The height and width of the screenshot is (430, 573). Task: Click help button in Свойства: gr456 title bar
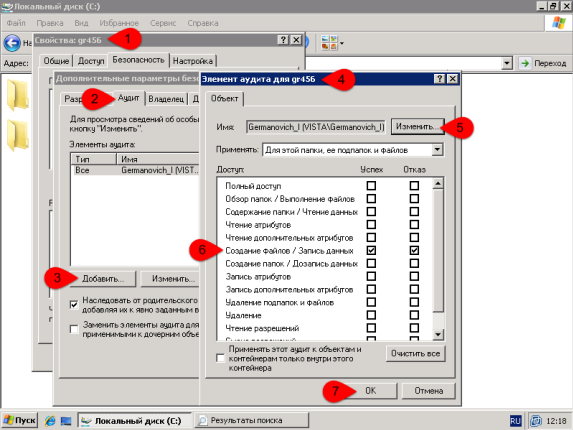point(283,40)
